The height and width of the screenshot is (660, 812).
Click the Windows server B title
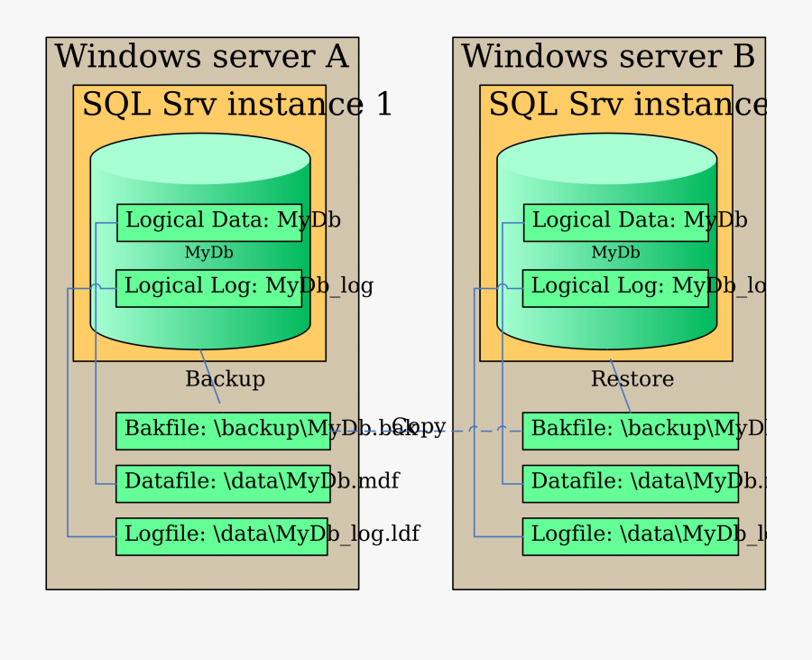[608, 57]
